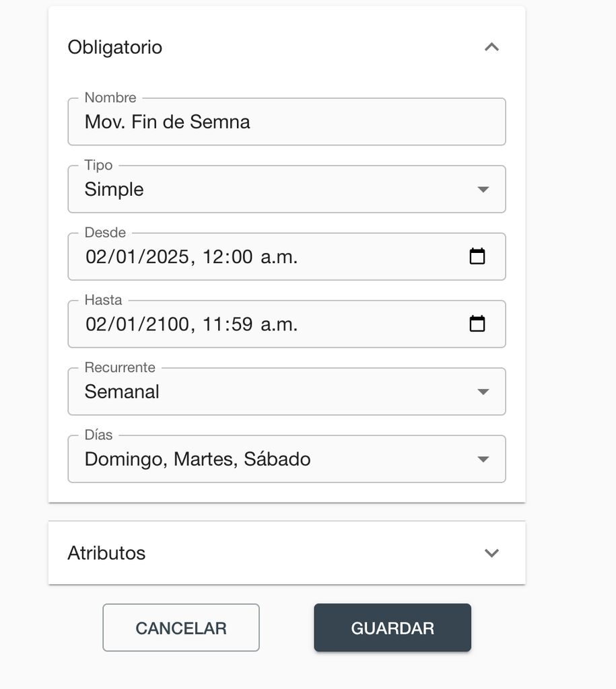Viewport: 616px width, 689px height.
Task: Select the 'Simple' value in Tipo
Action: 114,190
